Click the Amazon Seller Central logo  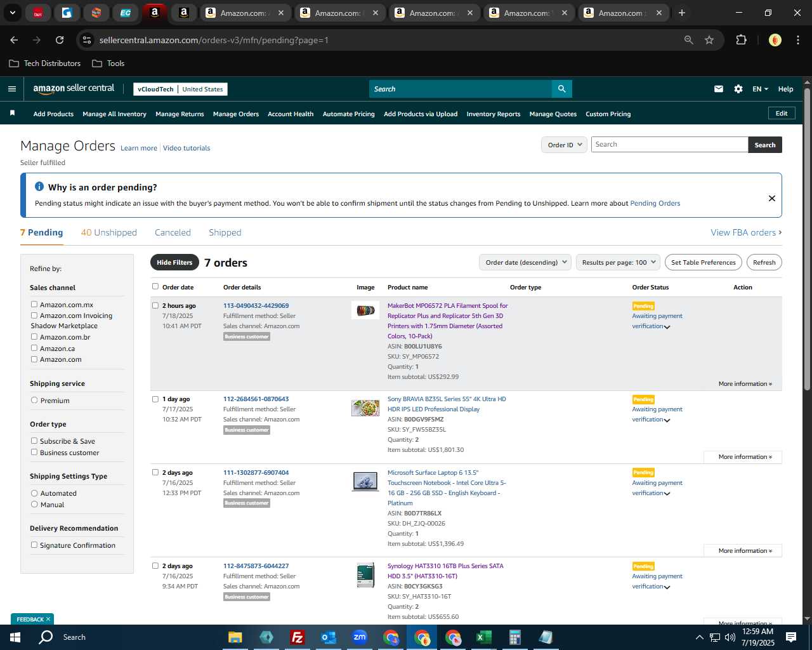74,89
